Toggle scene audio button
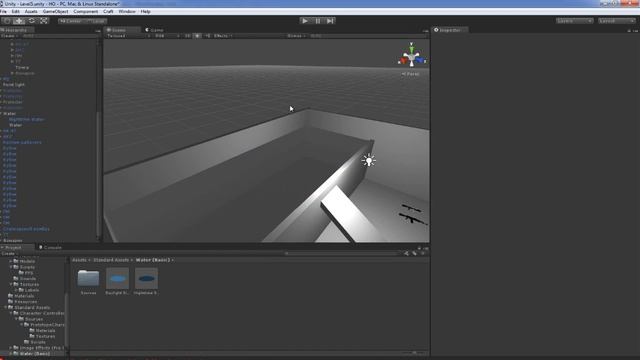The image size is (640, 360). (x=208, y=36)
